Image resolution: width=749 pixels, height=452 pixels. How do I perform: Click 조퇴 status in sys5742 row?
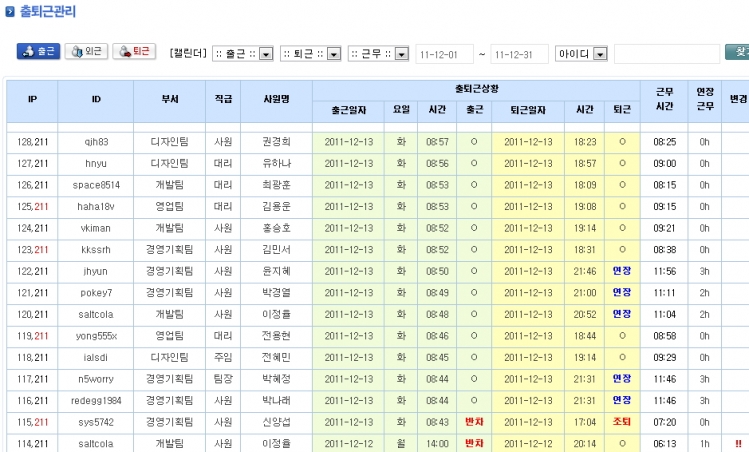point(621,422)
